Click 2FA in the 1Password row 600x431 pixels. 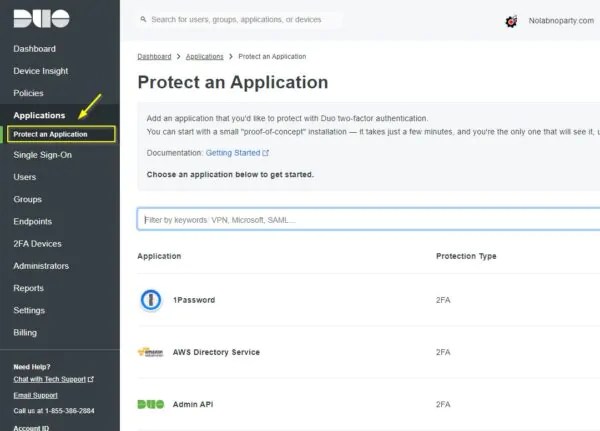(443, 300)
